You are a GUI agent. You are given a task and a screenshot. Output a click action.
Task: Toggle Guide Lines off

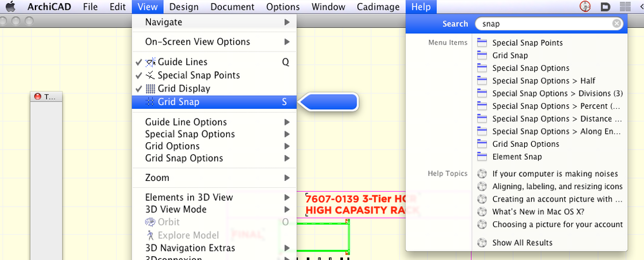(x=214, y=62)
